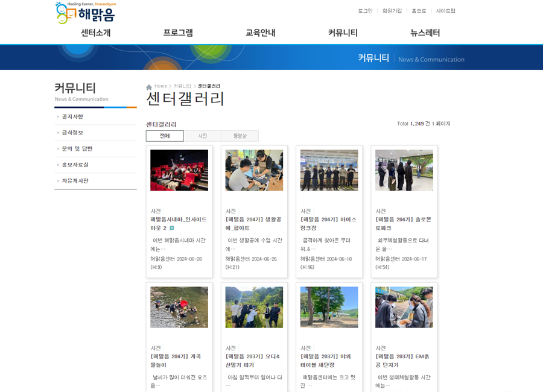Click the 홈으로 link at top
543x392 pixels.
[x=419, y=11]
